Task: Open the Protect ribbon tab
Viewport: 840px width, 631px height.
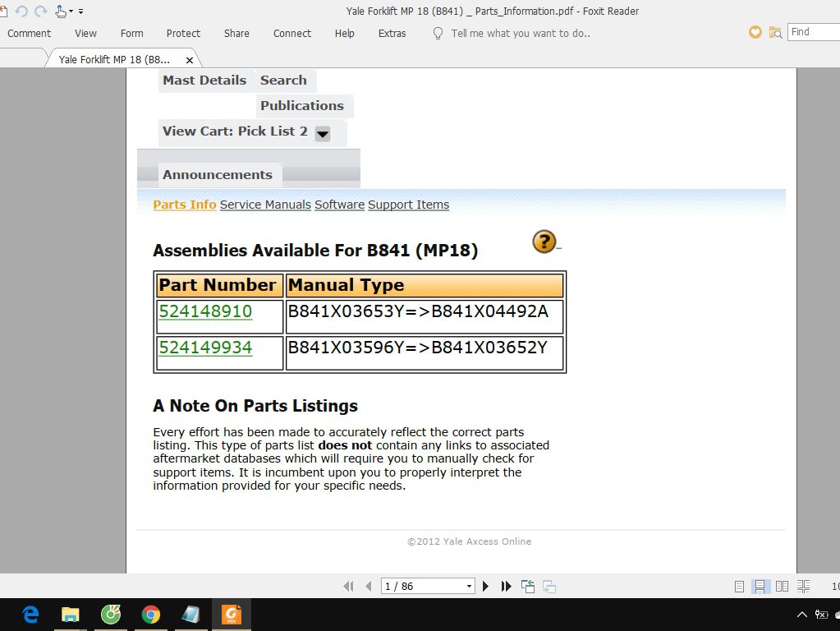Action: [x=183, y=33]
